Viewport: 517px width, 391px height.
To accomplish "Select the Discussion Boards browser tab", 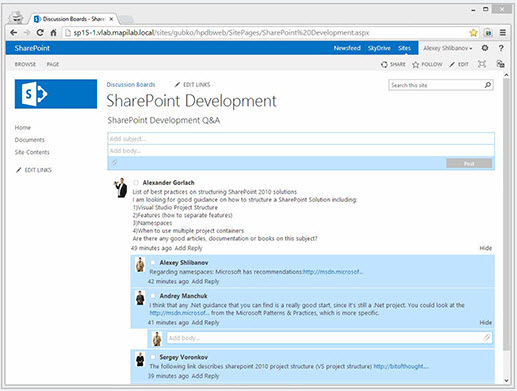I will (x=73, y=19).
